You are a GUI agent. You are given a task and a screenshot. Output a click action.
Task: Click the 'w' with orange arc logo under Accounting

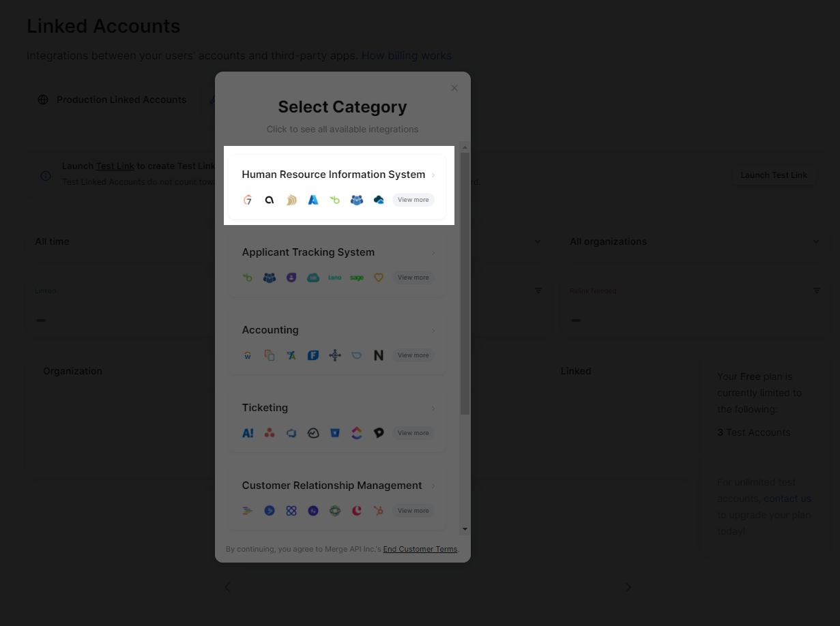(x=248, y=355)
